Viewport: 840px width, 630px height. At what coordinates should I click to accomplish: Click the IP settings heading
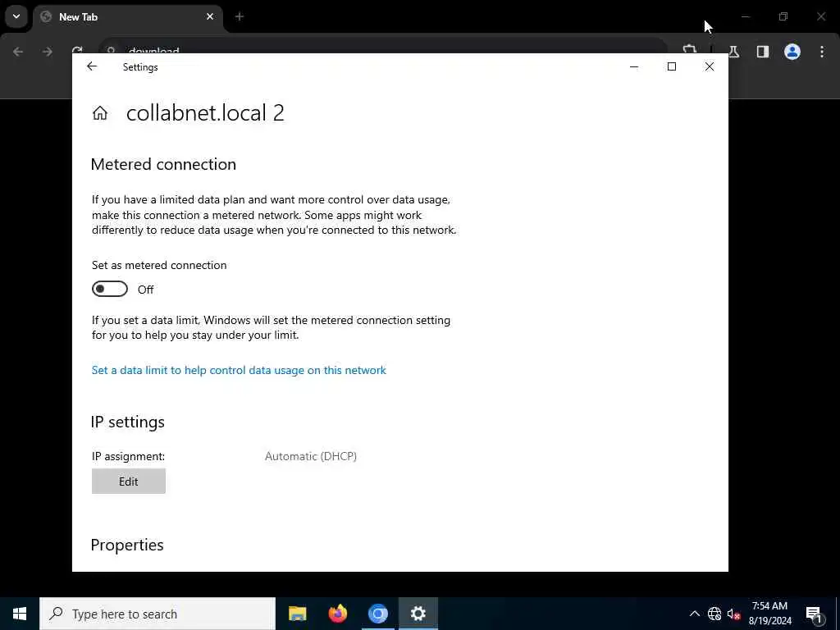tap(127, 422)
